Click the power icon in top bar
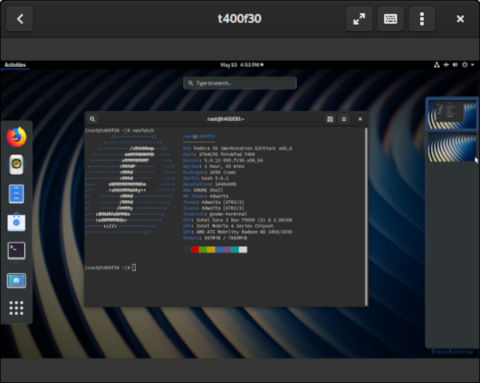The image size is (480, 383). [x=465, y=65]
